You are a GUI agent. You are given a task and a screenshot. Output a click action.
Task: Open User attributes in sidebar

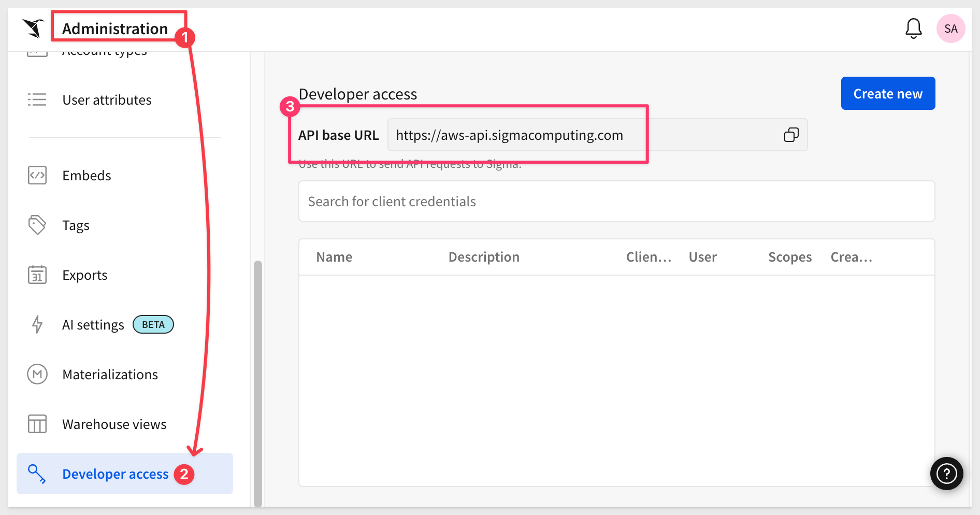click(107, 100)
